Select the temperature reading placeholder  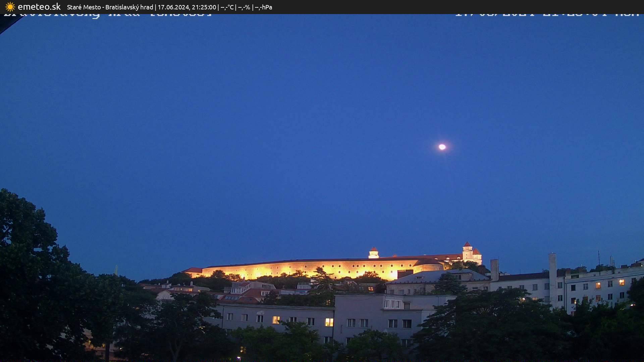pyautogui.click(x=227, y=7)
